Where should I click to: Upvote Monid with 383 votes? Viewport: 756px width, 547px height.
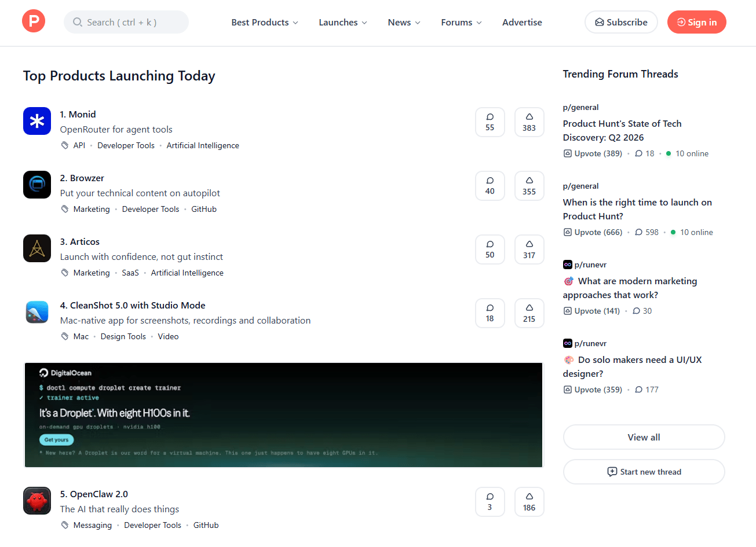pos(529,122)
